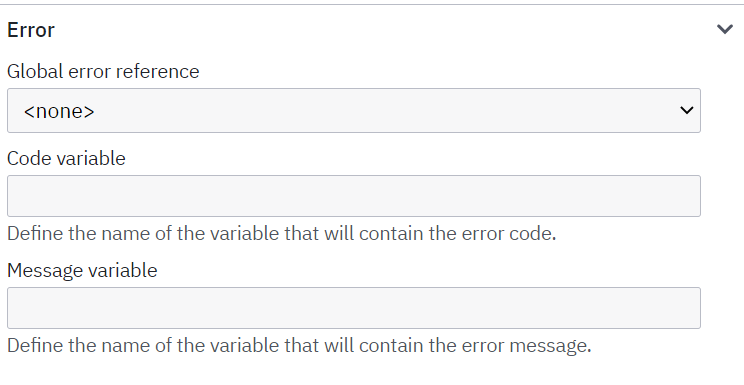Open the Global error reference dropdown

click(x=353, y=110)
